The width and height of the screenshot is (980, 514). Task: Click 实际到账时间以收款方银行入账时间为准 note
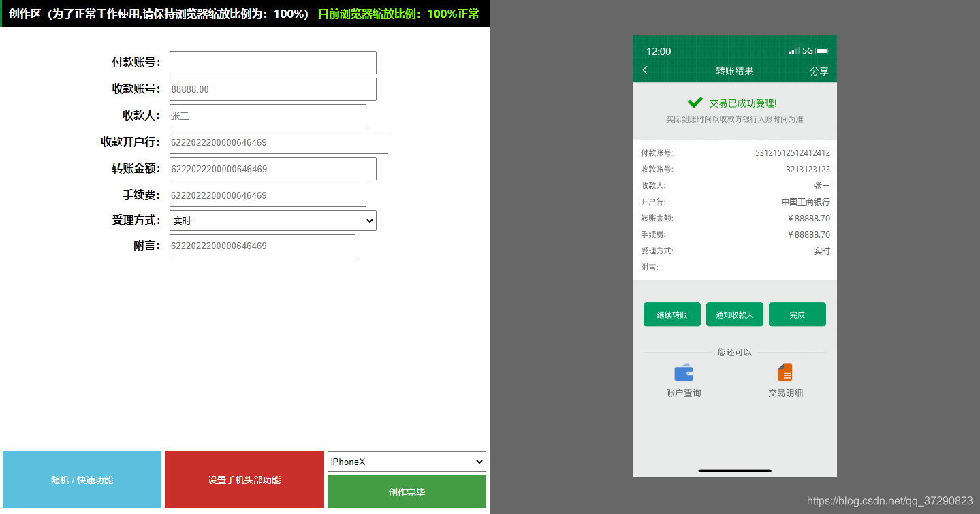point(735,119)
